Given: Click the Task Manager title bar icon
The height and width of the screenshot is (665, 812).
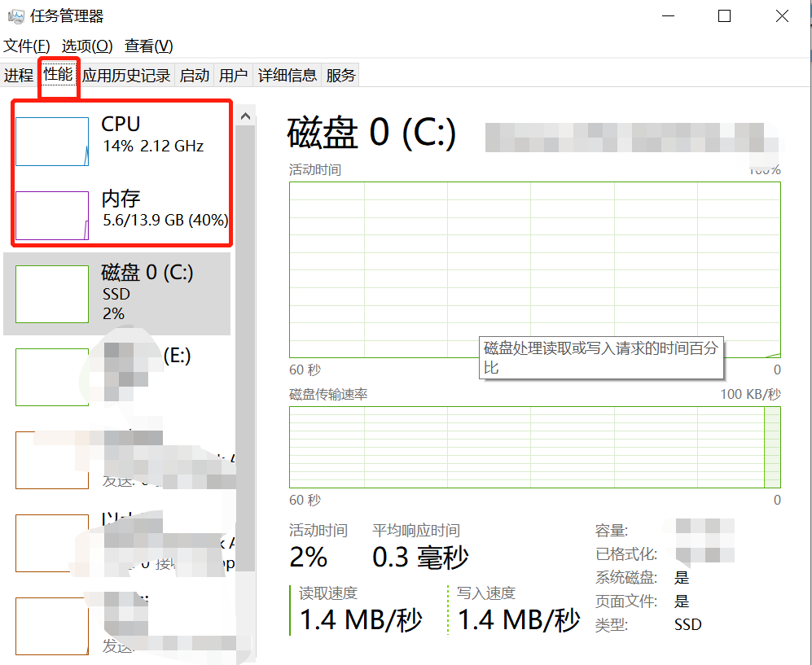Looking at the screenshot, I should (15, 16).
